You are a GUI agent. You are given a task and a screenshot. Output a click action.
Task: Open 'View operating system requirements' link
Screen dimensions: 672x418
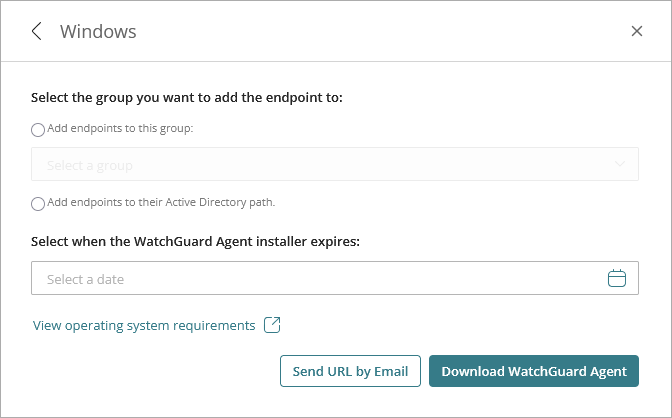144,325
